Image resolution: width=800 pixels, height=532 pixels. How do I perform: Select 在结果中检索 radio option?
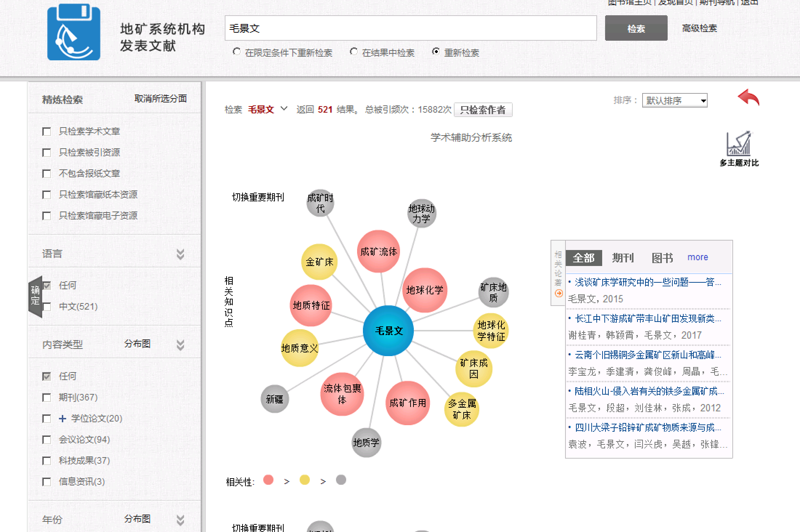tap(353, 52)
